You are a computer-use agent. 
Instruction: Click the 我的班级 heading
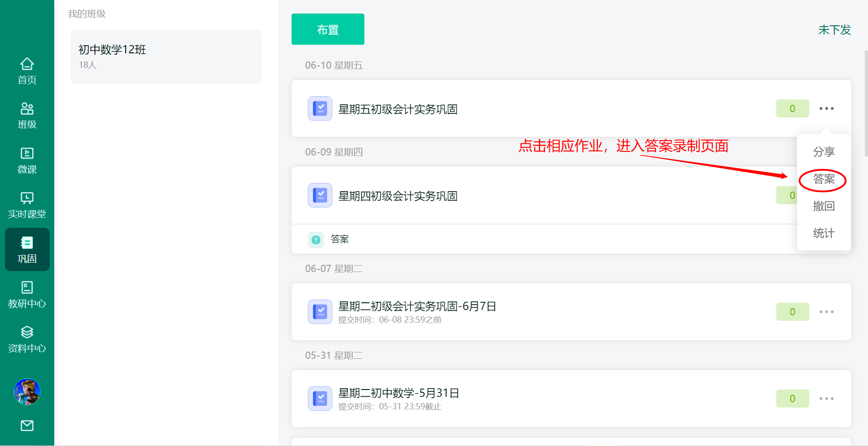click(86, 14)
